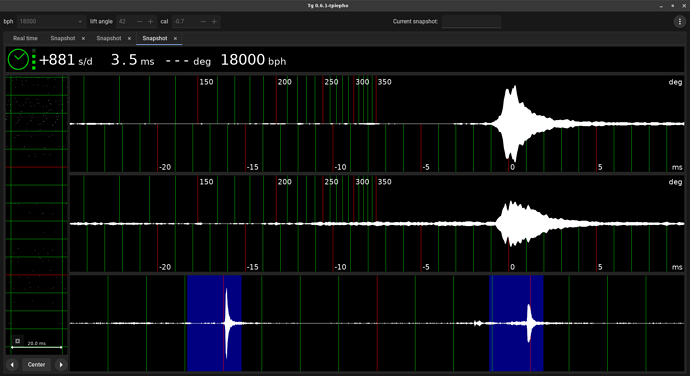Shift the paperstrip right with arrow button

(61, 365)
